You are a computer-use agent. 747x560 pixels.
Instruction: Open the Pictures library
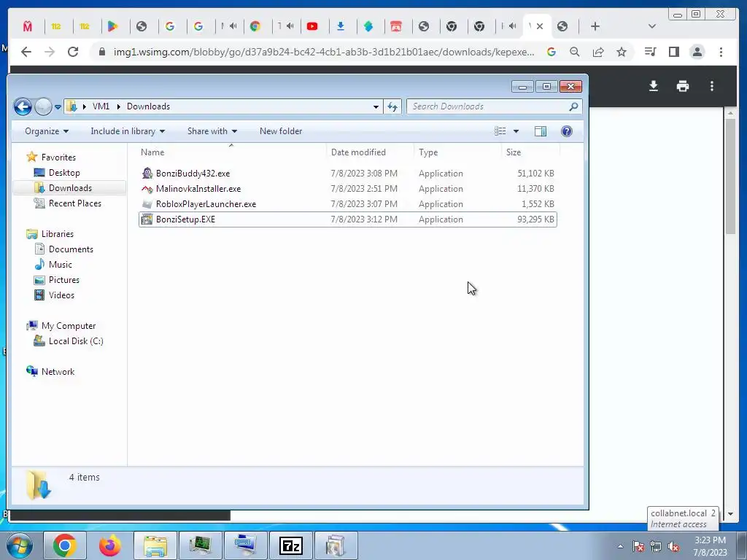tap(64, 279)
